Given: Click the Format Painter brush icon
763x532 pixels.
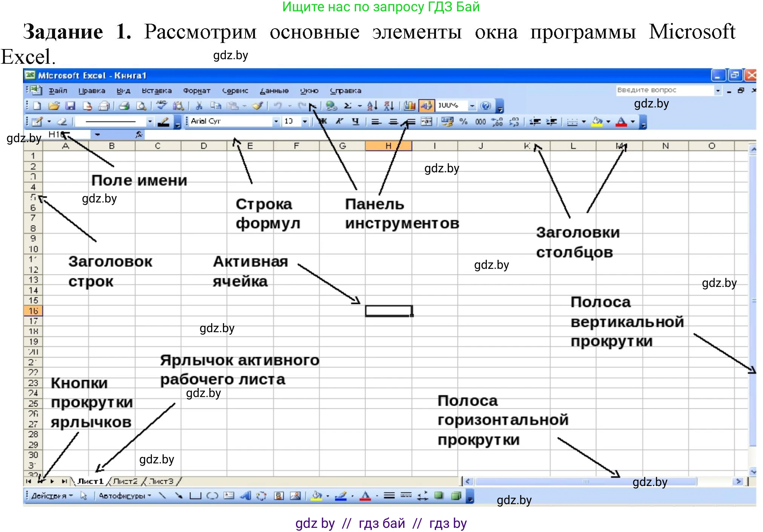Looking at the screenshot, I should [258, 106].
